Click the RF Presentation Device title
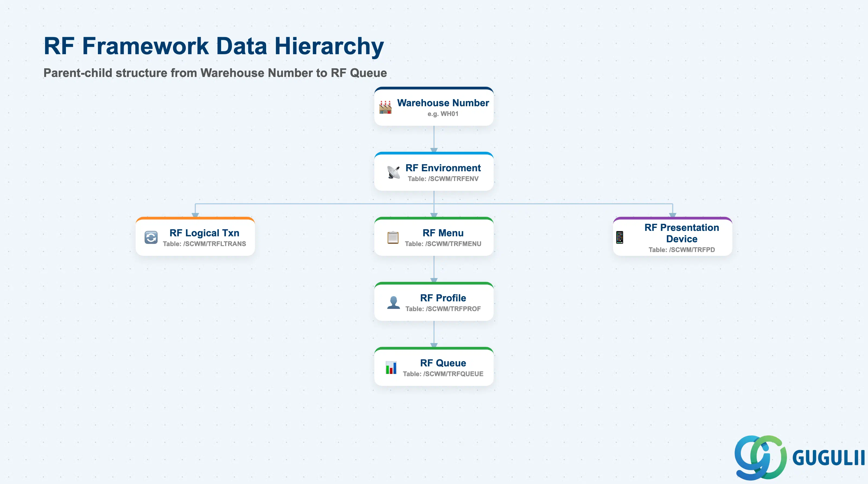Screen dimensions: 868x484 681,233
